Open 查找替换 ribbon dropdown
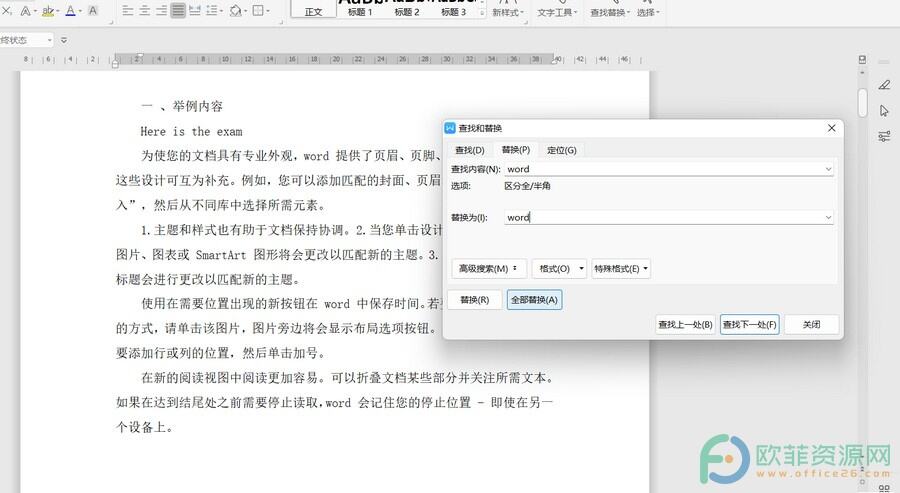 pos(610,12)
